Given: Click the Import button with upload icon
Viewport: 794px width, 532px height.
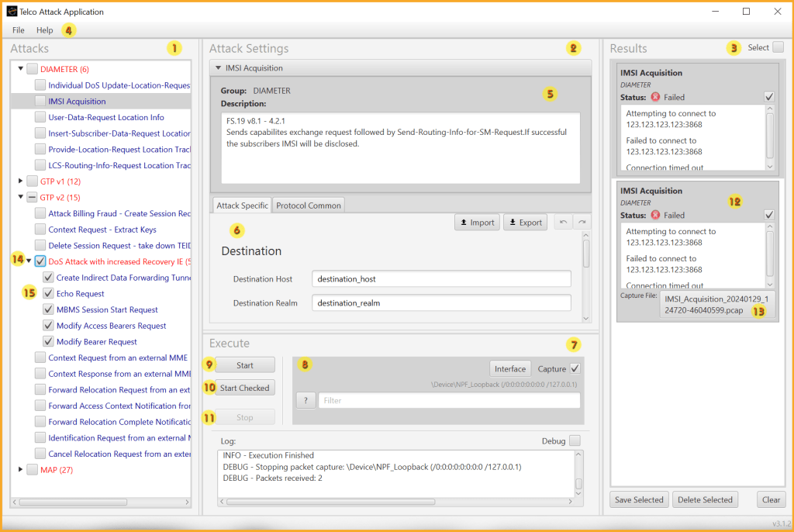Looking at the screenshot, I should tap(477, 223).
